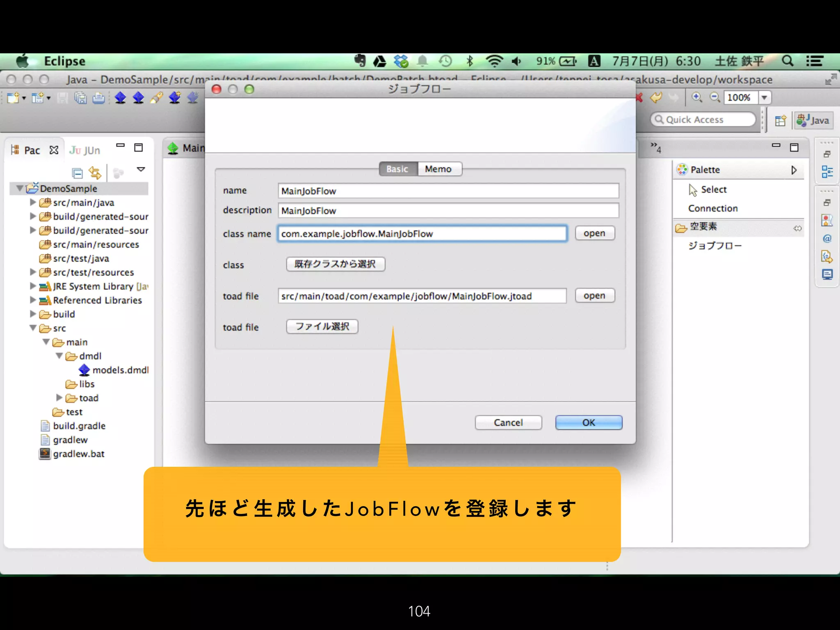Viewport: 840px width, 630px height.
Task: Expand the toad folder
Action: 59,397
